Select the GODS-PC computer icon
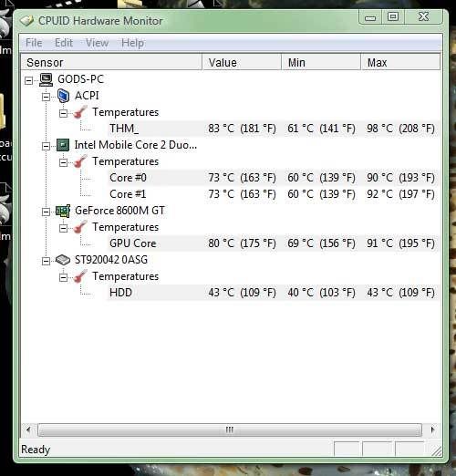 (47, 79)
